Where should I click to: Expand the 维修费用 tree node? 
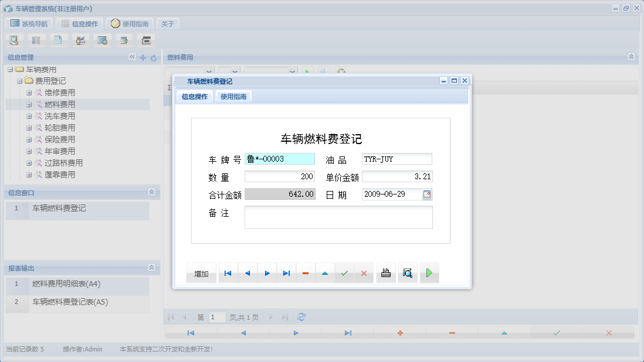tap(28, 93)
